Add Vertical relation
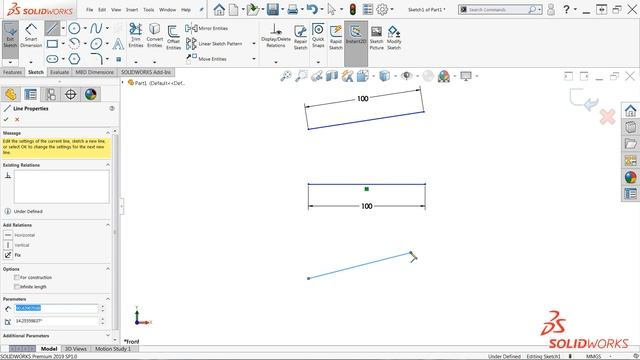 [x=16, y=245]
